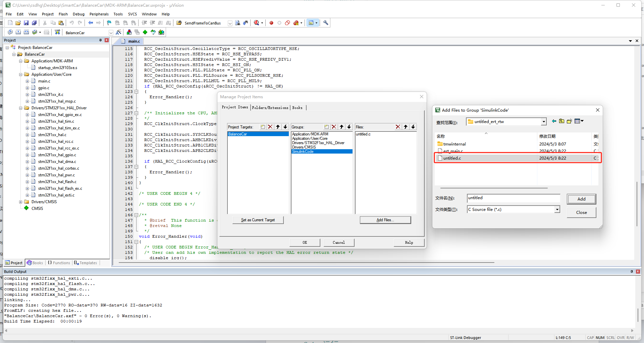Collapse the Drivers/STM32F1xx_HAL_Driver group

pos(20,108)
